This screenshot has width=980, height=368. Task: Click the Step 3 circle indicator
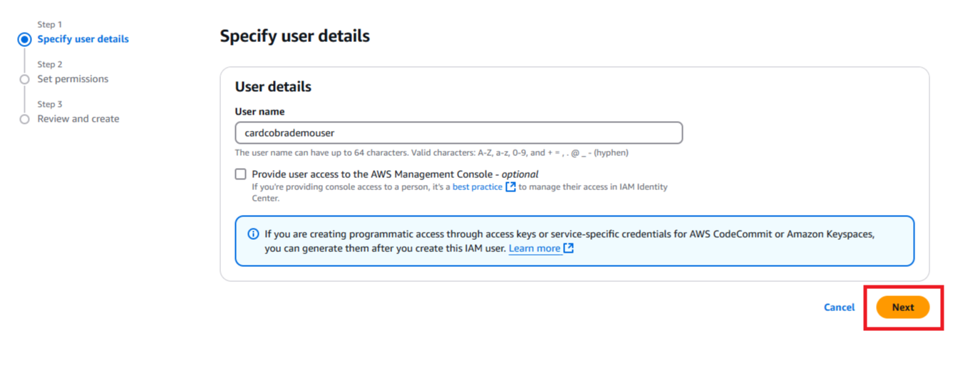coord(25,120)
